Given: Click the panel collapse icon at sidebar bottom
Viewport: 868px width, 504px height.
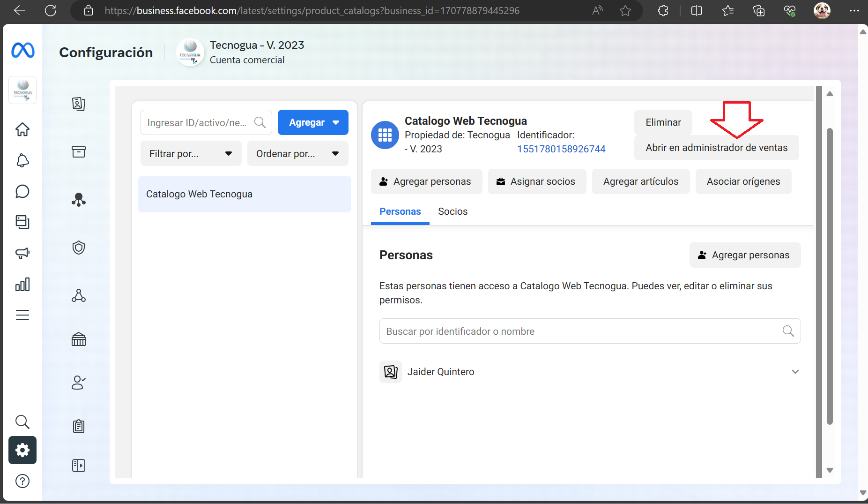Looking at the screenshot, I should coord(79,466).
